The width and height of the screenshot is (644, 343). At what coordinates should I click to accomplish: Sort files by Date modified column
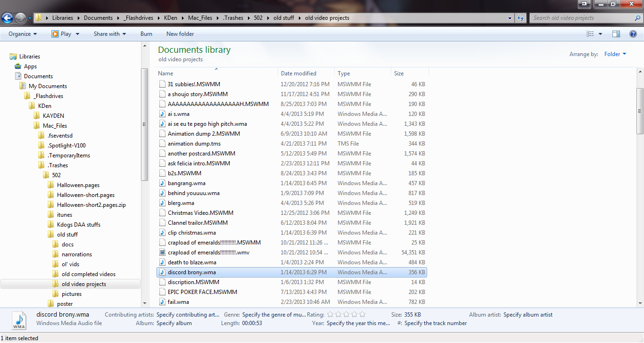pyautogui.click(x=306, y=73)
